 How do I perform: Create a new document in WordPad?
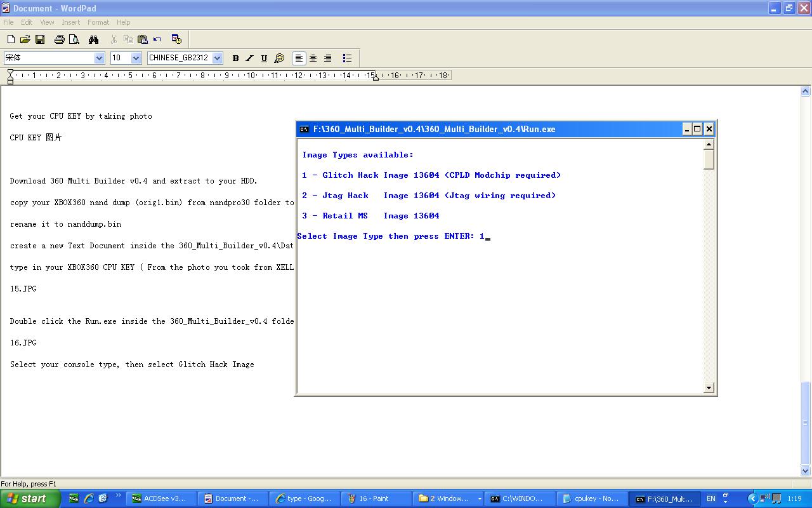click(x=11, y=39)
